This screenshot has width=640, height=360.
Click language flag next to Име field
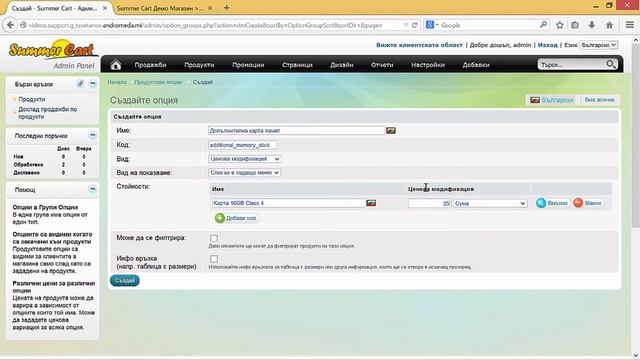tap(391, 131)
